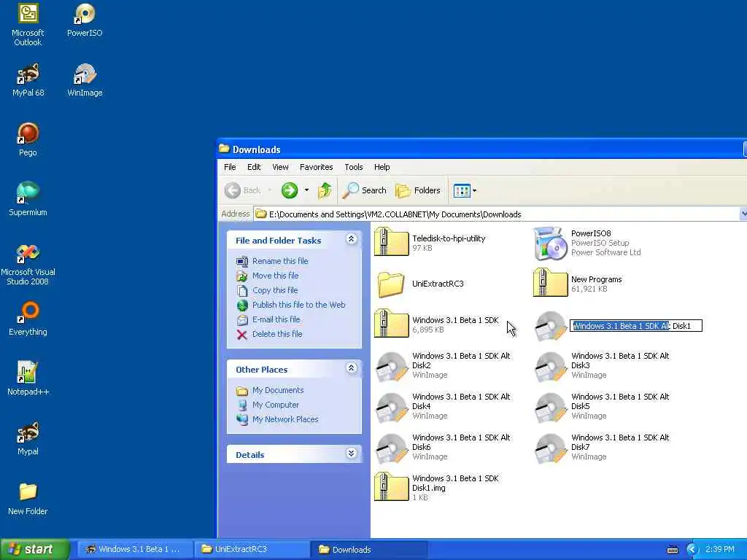The image size is (747, 560).
Task: Select the Mypal desktop icon
Action: pyautogui.click(x=28, y=438)
